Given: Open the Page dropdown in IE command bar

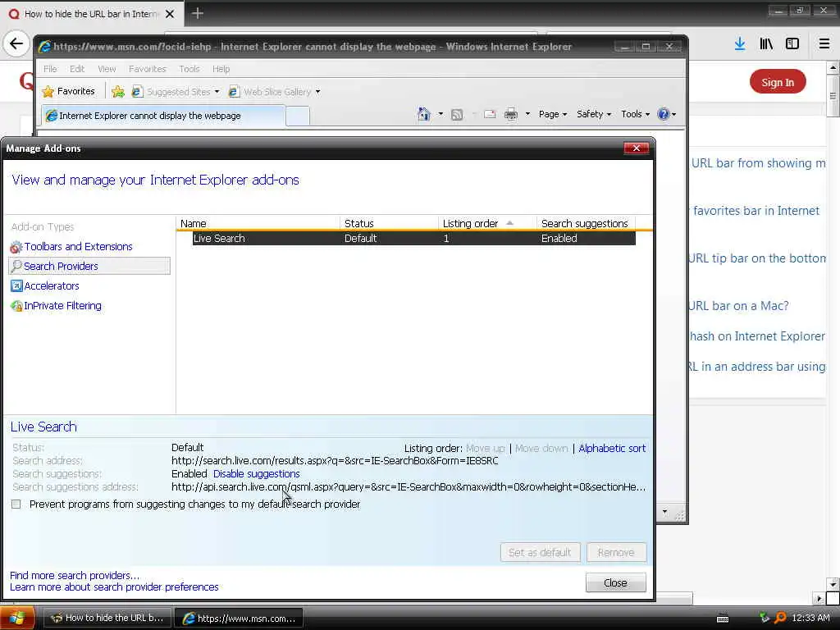Looking at the screenshot, I should 552,114.
